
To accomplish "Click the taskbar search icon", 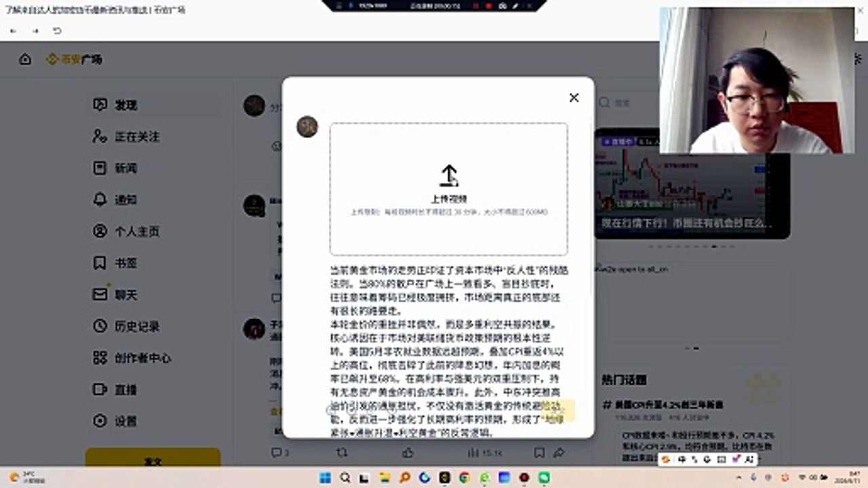I will (345, 477).
